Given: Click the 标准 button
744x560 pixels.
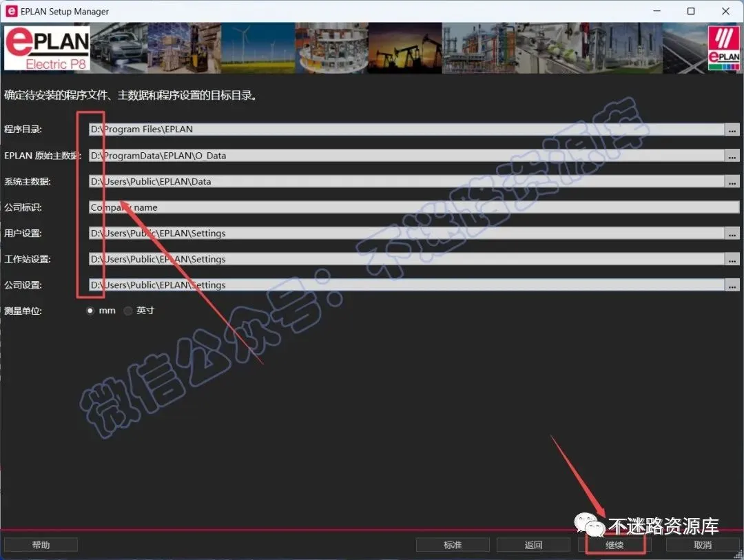Looking at the screenshot, I should coord(453,545).
